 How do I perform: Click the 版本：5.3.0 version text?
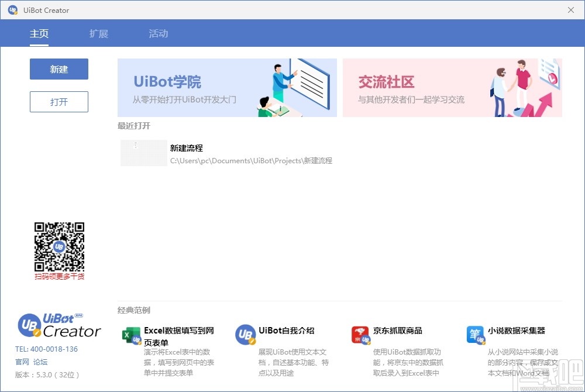coord(47,375)
